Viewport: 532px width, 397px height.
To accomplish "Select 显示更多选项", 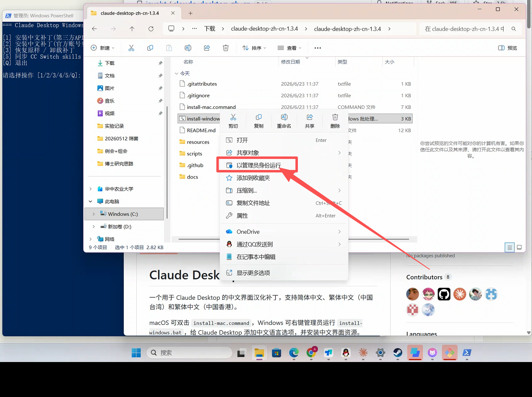I will coord(284,273).
